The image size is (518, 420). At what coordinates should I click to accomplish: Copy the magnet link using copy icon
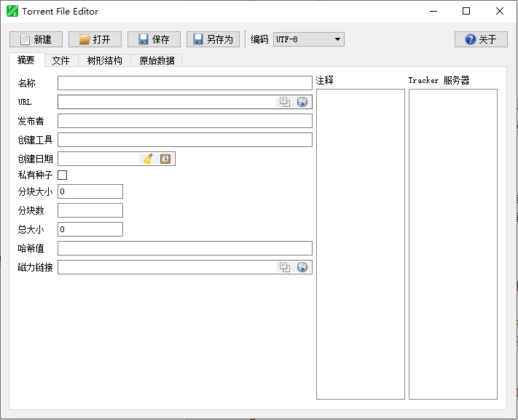click(285, 267)
